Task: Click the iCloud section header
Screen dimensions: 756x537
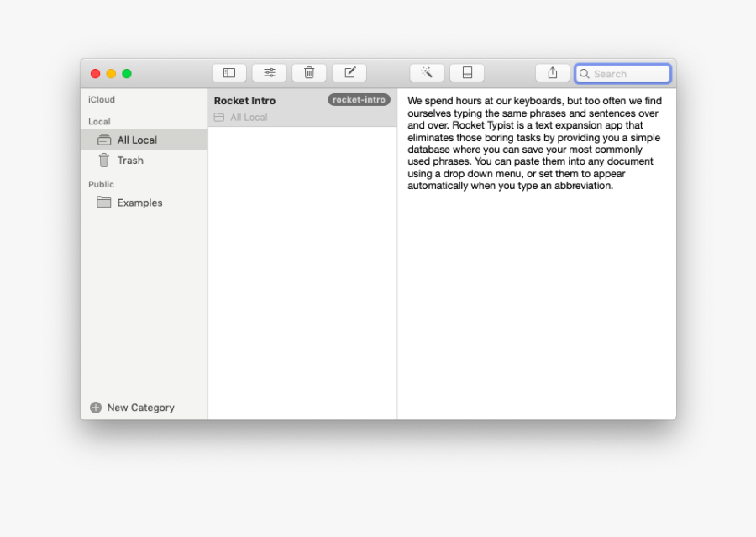Action: pyautogui.click(x=101, y=99)
